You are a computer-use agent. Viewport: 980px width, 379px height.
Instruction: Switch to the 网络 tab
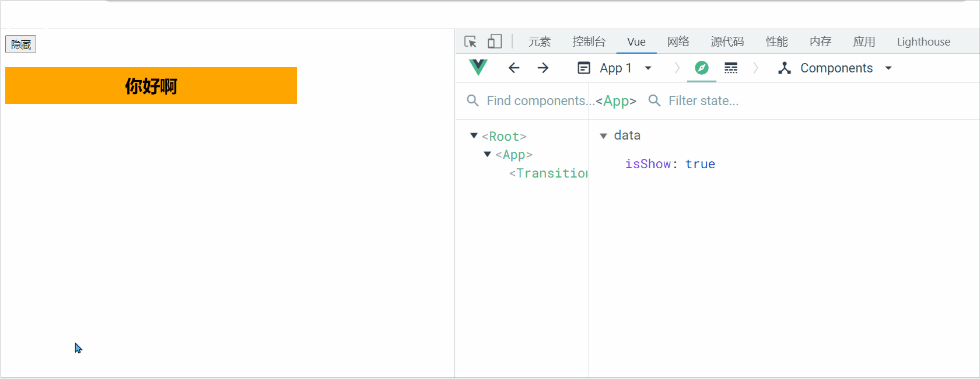678,41
